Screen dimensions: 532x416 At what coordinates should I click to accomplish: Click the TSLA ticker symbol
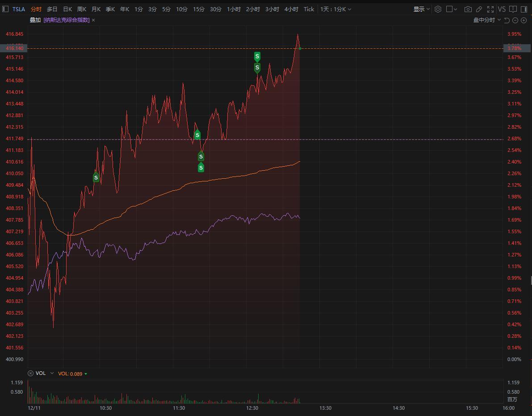(x=19, y=9)
